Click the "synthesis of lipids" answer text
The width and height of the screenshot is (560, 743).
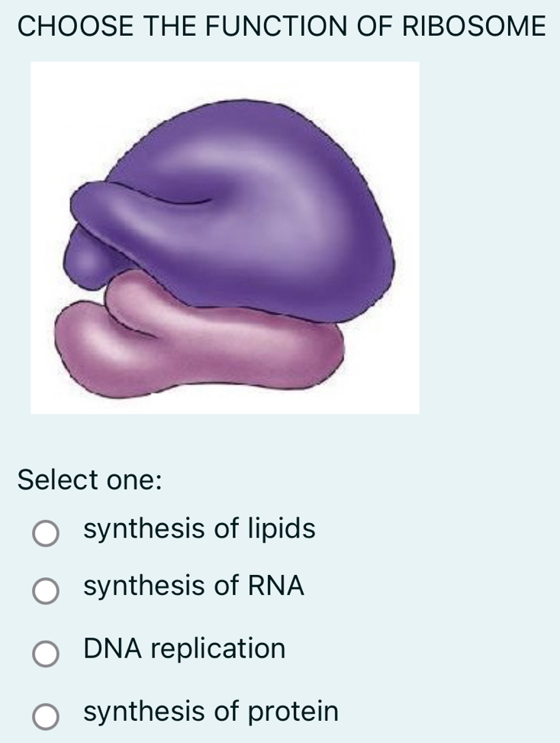199,528
